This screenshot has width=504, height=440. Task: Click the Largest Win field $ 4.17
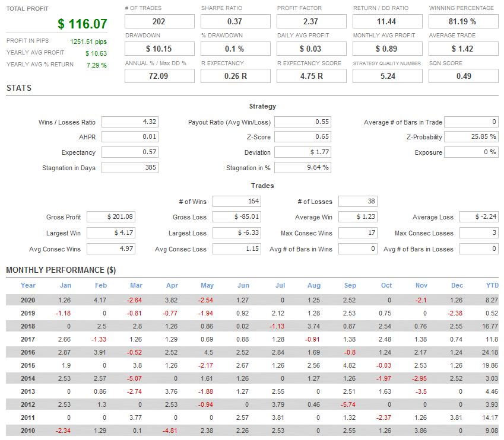point(111,233)
